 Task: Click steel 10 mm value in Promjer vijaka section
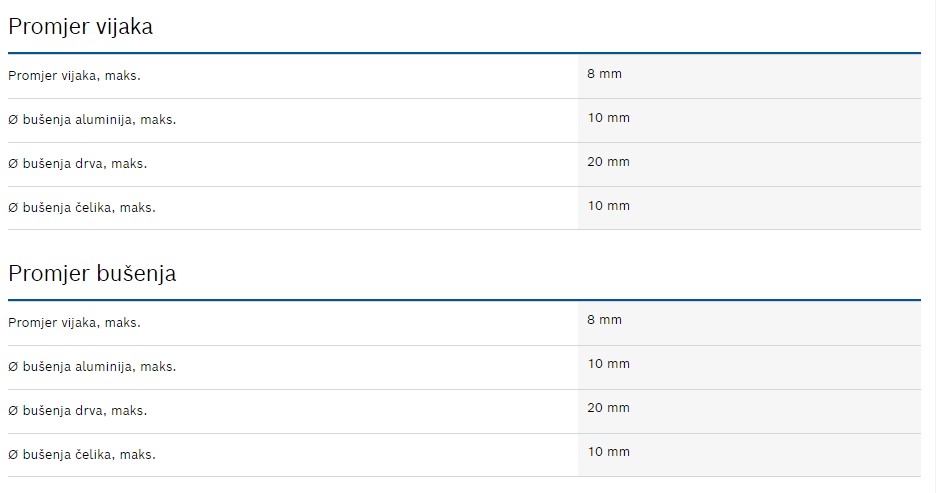coord(609,205)
